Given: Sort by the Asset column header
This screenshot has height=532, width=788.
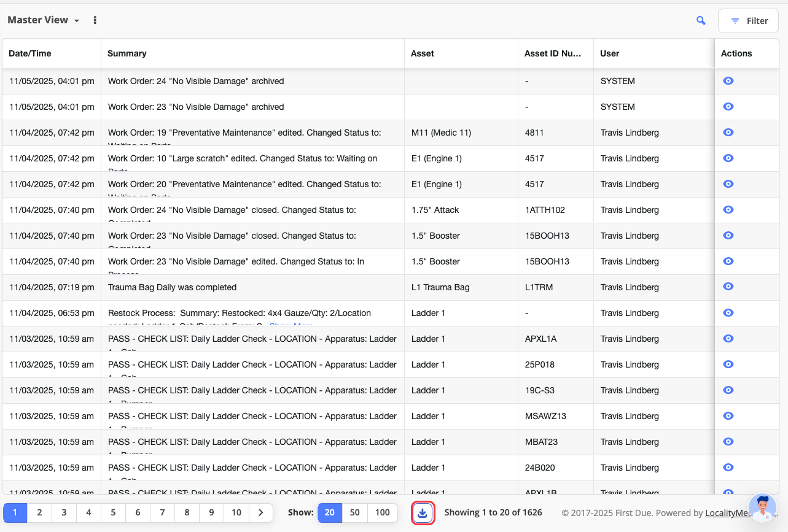Looking at the screenshot, I should pos(461,53).
